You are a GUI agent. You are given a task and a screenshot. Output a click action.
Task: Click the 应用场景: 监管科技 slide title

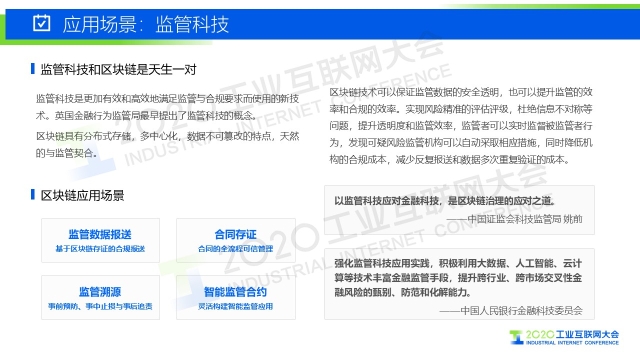[x=146, y=24]
